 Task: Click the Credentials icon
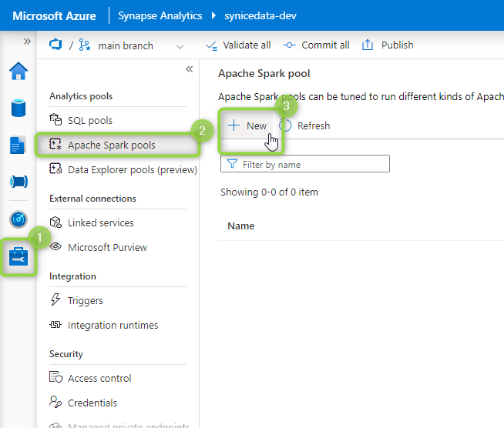pos(55,402)
